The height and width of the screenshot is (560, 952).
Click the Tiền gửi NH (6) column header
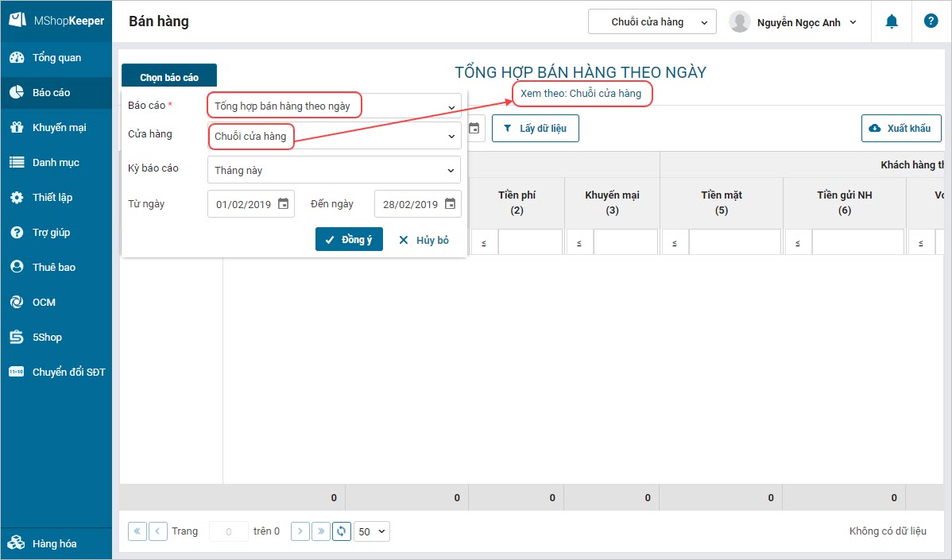point(845,203)
